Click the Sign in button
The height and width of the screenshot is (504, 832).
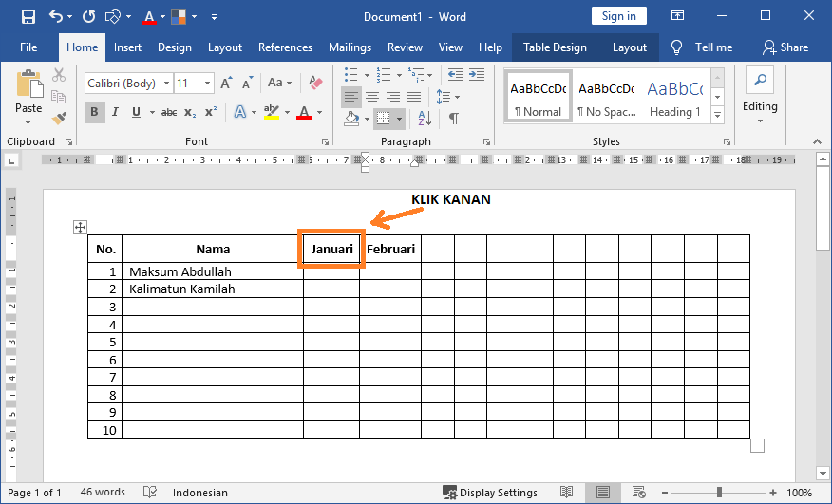pos(618,16)
